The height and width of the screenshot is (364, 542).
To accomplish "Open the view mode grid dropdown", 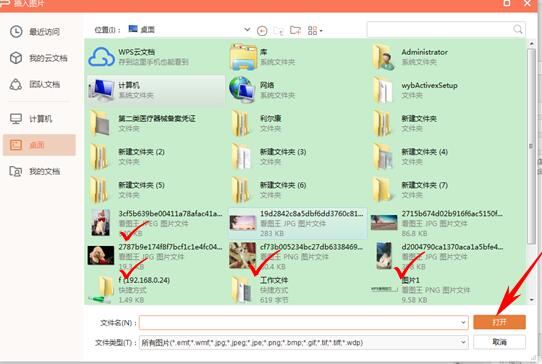I will [x=315, y=31].
